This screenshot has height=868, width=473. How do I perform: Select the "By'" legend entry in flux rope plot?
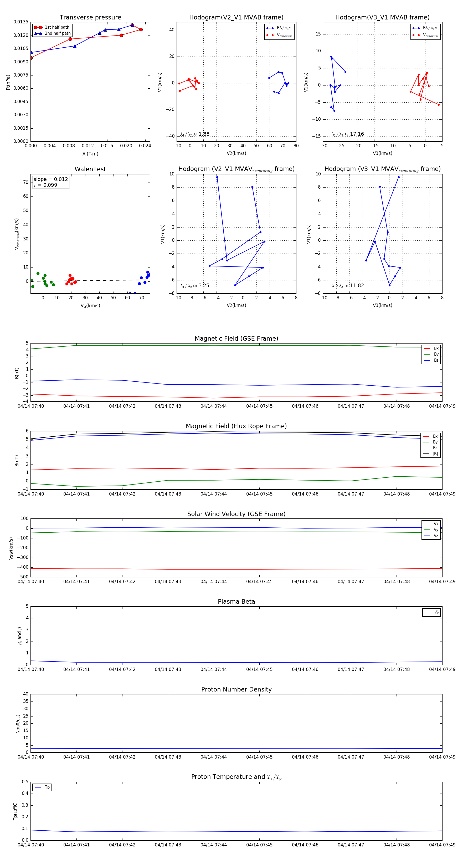(x=431, y=442)
